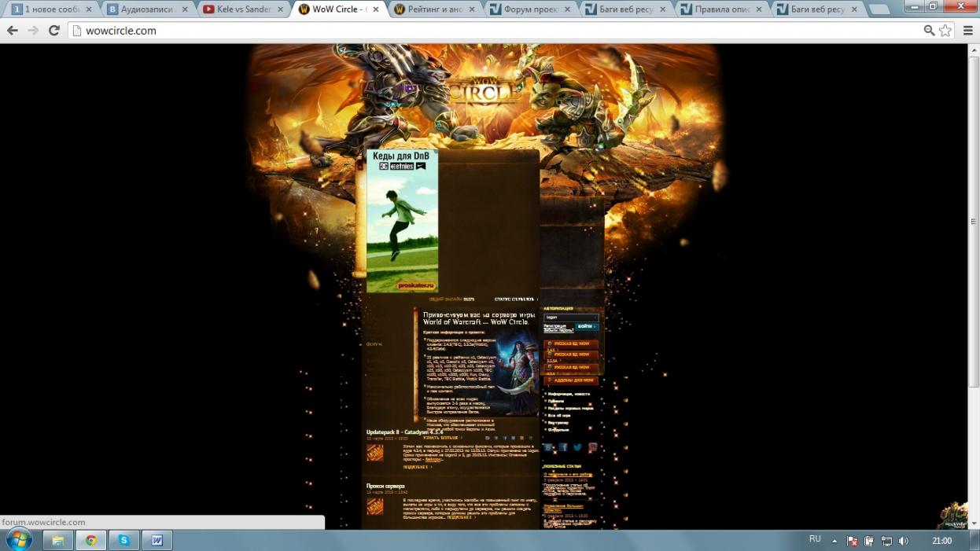Click the Кеды для DnB advertisement banner
The height and width of the screenshot is (551, 980).
402,221
